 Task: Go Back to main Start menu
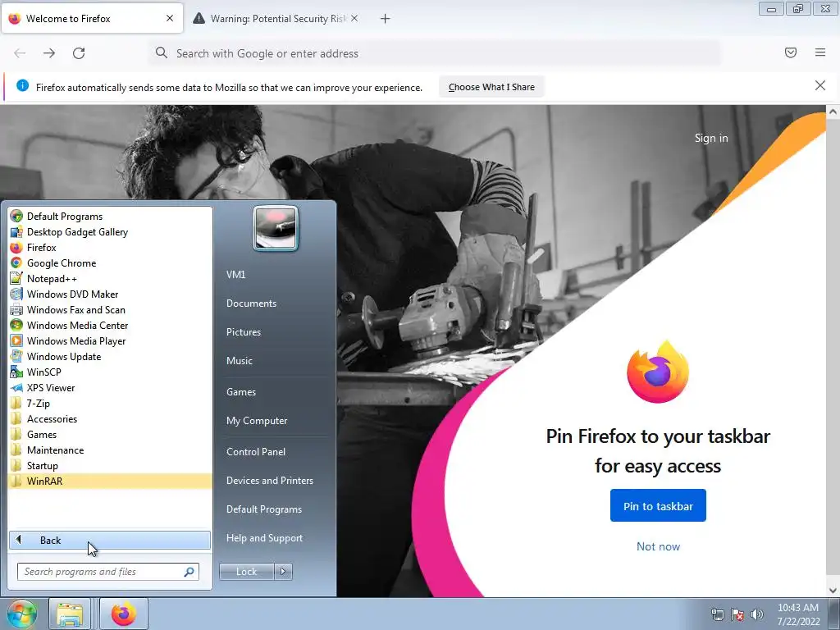click(x=110, y=540)
